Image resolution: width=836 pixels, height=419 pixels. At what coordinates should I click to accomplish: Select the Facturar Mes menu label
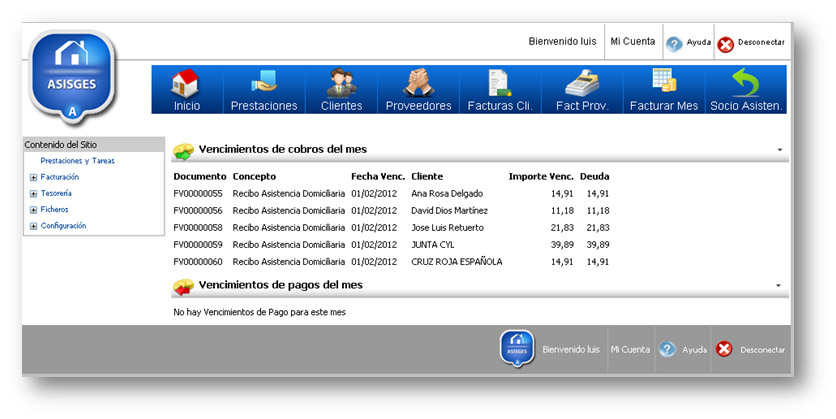[x=664, y=106]
